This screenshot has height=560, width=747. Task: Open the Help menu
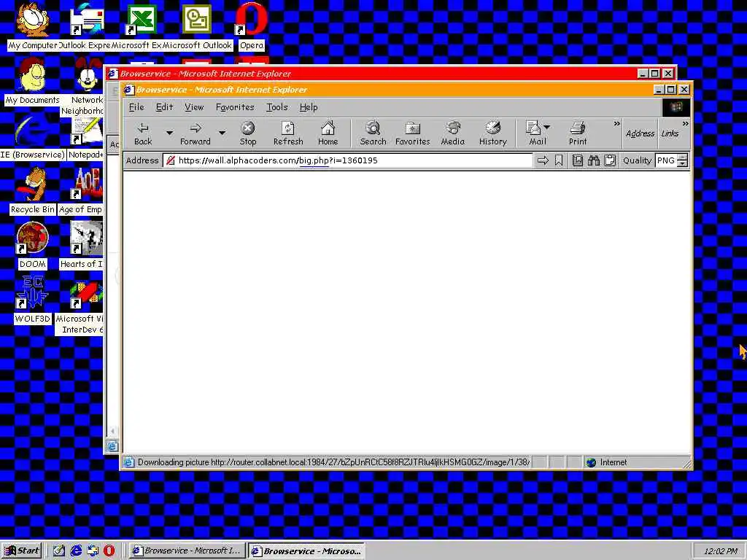point(309,107)
